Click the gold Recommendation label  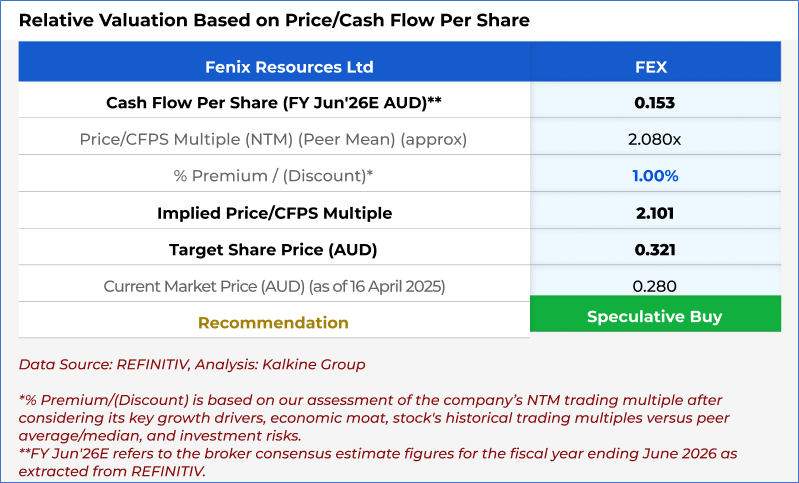point(274,323)
